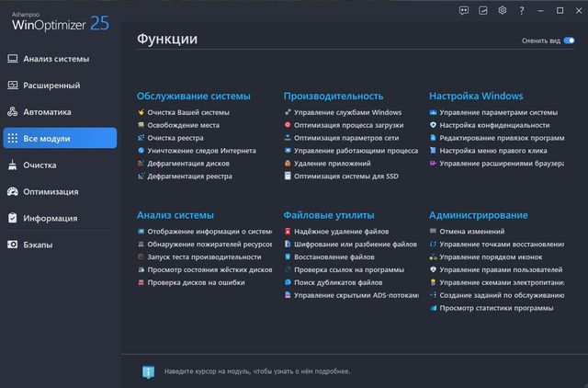Click the broom icon beside Очистка
The width and height of the screenshot is (588, 388).
(13, 165)
